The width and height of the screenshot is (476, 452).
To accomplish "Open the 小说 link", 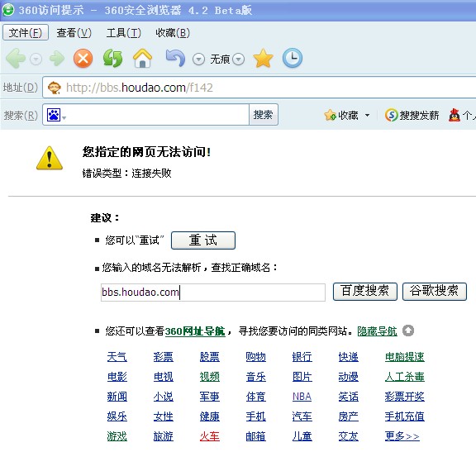I will pos(164,397).
